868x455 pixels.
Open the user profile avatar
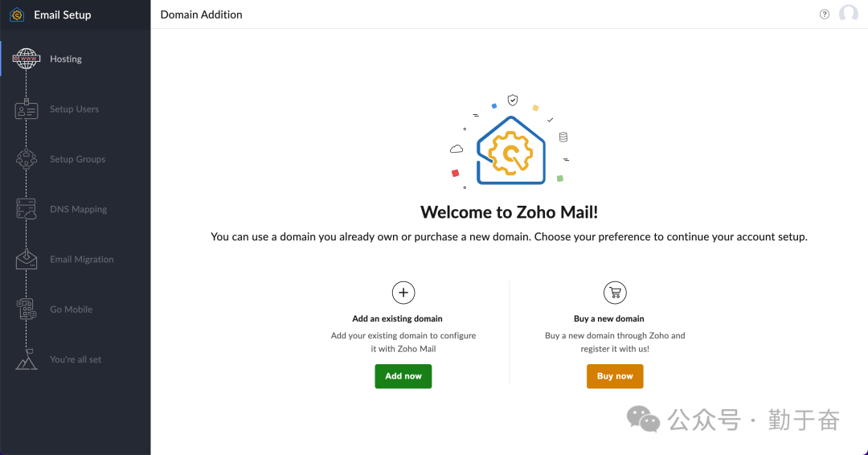(x=848, y=14)
